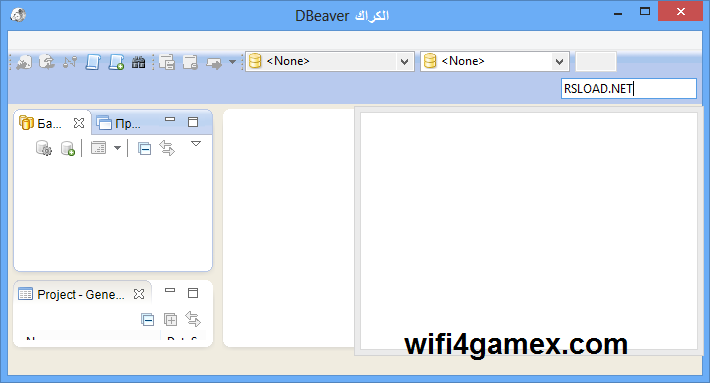
Task: Collapse all in Project panel
Action: [x=147, y=320]
